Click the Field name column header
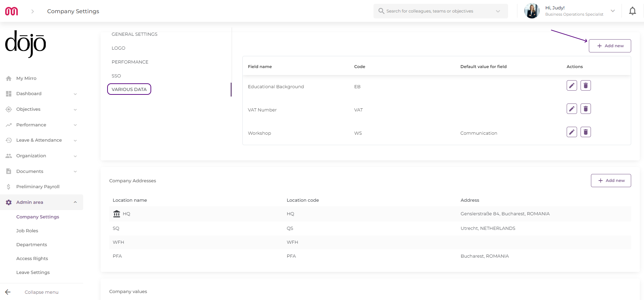644x300 pixels. pyautogui.click(x=260, y=67)
